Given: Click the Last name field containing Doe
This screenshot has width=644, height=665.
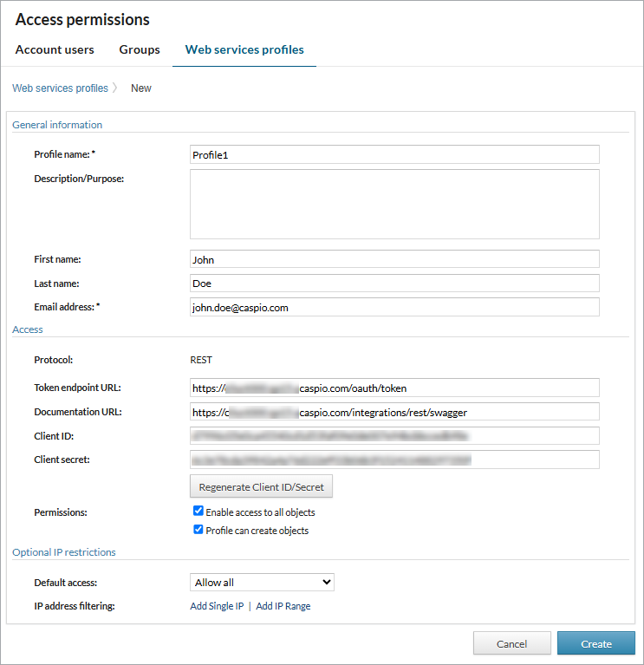Looking at the screenshot, I should pyautogui.click(x=394, y=283).
